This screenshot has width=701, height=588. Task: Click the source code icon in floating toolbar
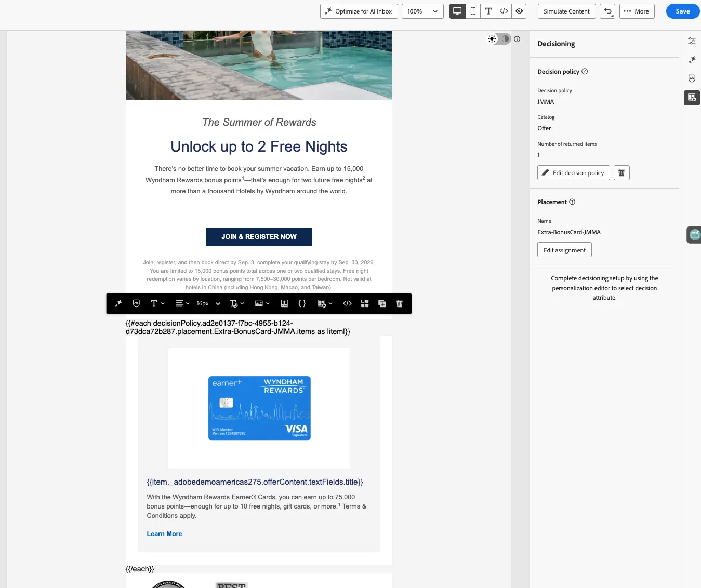point(347,303)
